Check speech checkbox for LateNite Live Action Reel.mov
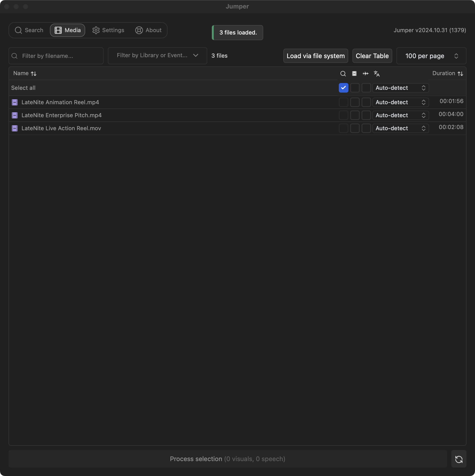Viewport: 475px width, 476px height. tap(366, 128)
